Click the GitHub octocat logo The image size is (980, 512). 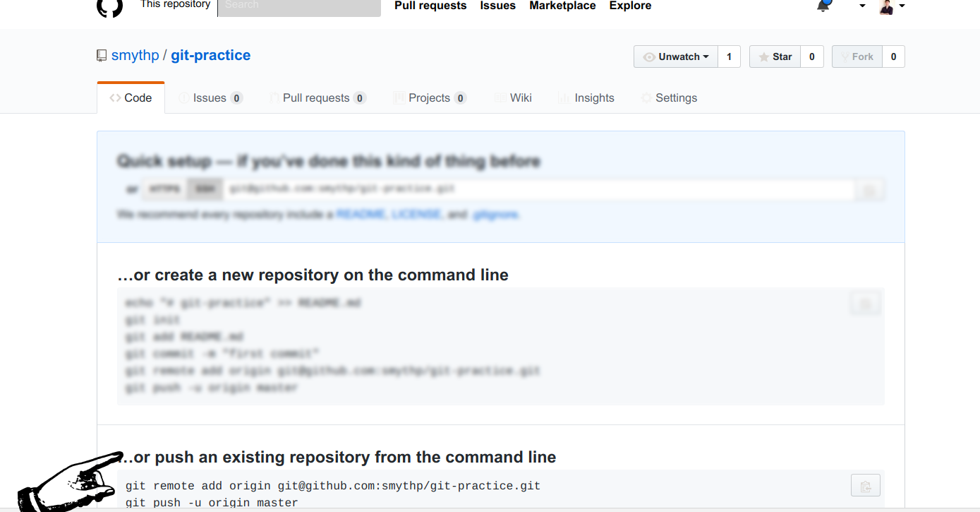[x=109, y=6]
